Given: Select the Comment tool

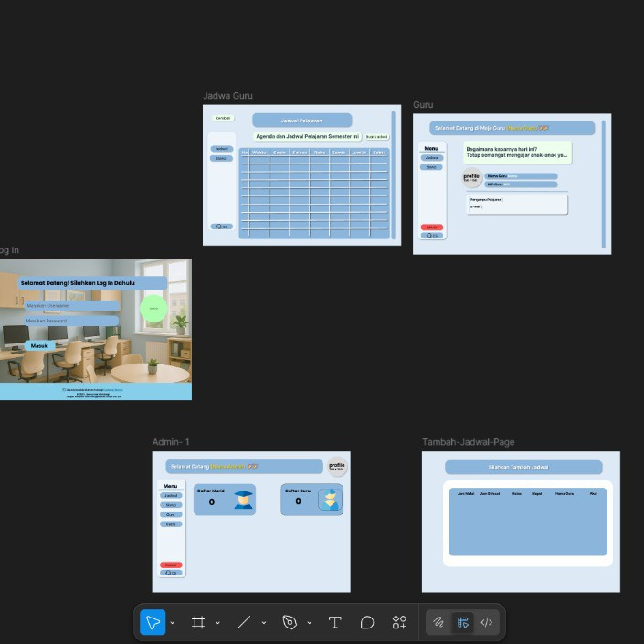Looking at the screenshot, I should point(367,622).
